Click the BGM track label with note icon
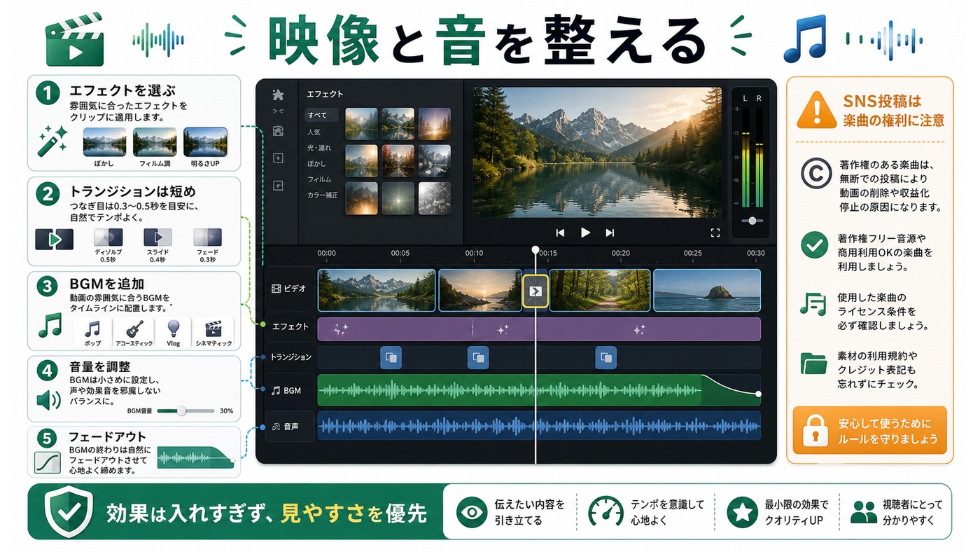The image size is (980, 552). [286, 390]
